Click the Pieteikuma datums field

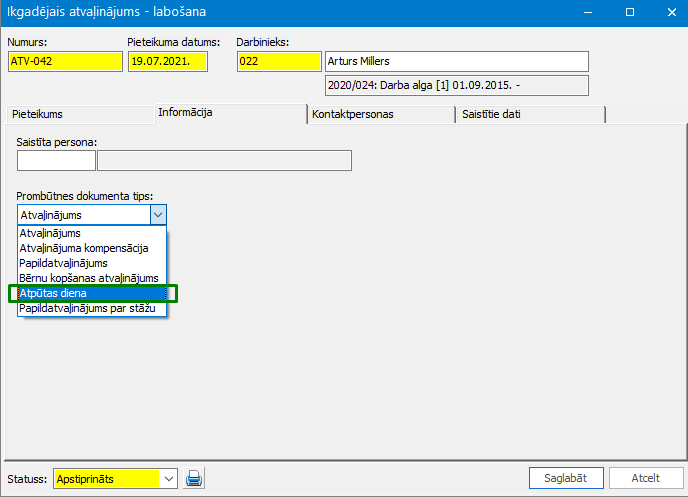pyautogui.click(x=168, y=61)
